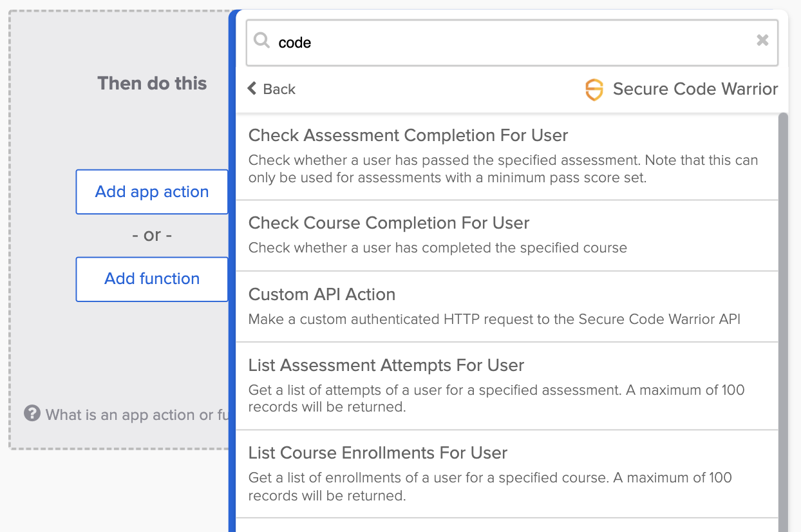Click the "- or -" separator text
801x532 pixels.
[152, 235]
